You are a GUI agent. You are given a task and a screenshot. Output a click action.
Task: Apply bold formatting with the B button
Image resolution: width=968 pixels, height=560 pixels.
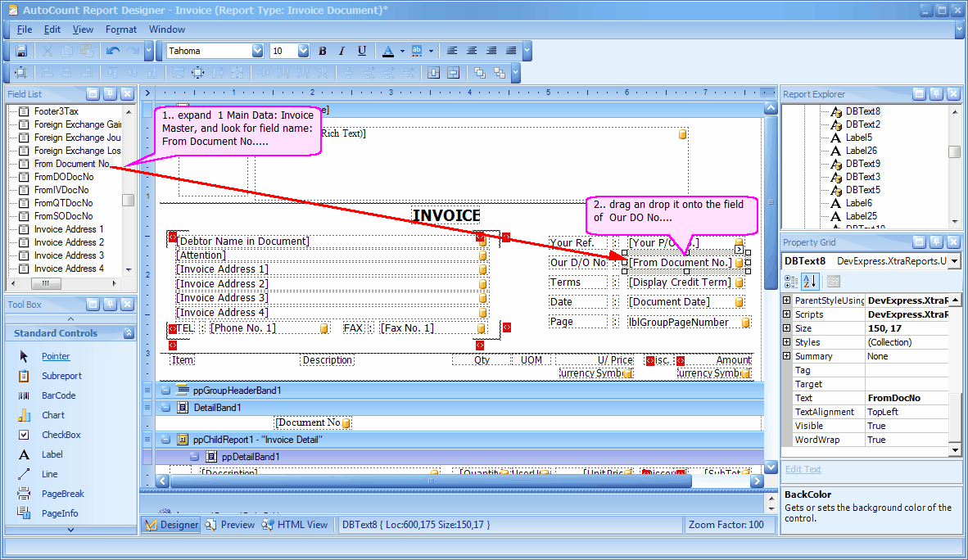pos(322,51)
